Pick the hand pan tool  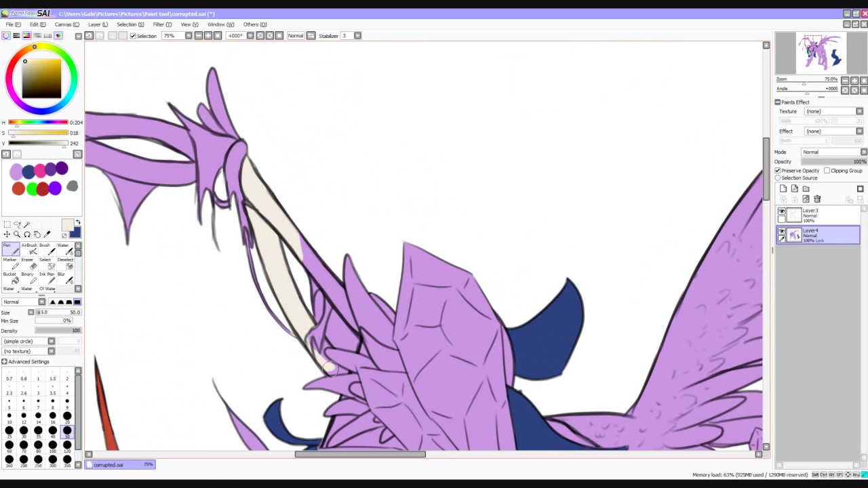37,235
